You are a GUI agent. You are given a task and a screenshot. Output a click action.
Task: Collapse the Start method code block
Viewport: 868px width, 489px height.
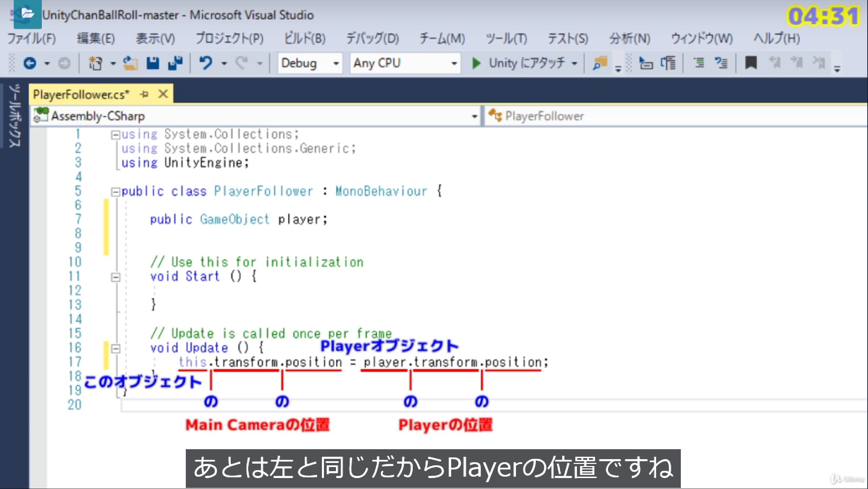tap(116, 277)
